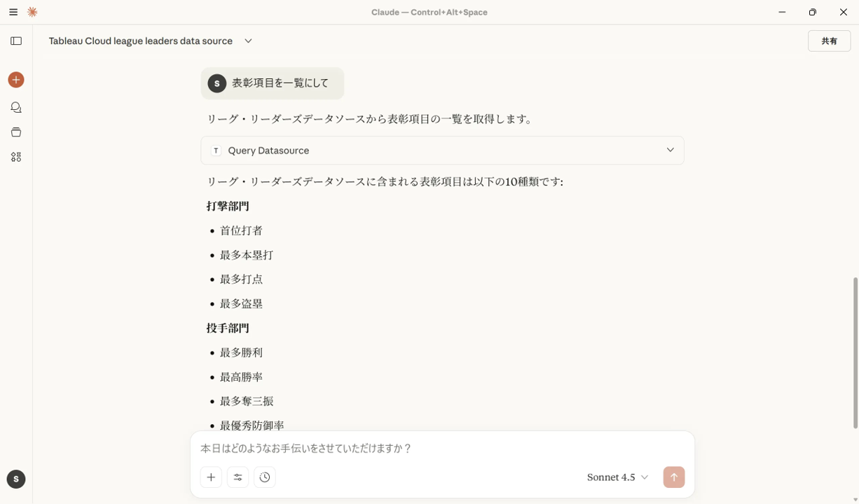Open the tools settings sliders in the composer
Image resolution: width=859 pixels, height=504 pixels.
(x=238, y=477)
